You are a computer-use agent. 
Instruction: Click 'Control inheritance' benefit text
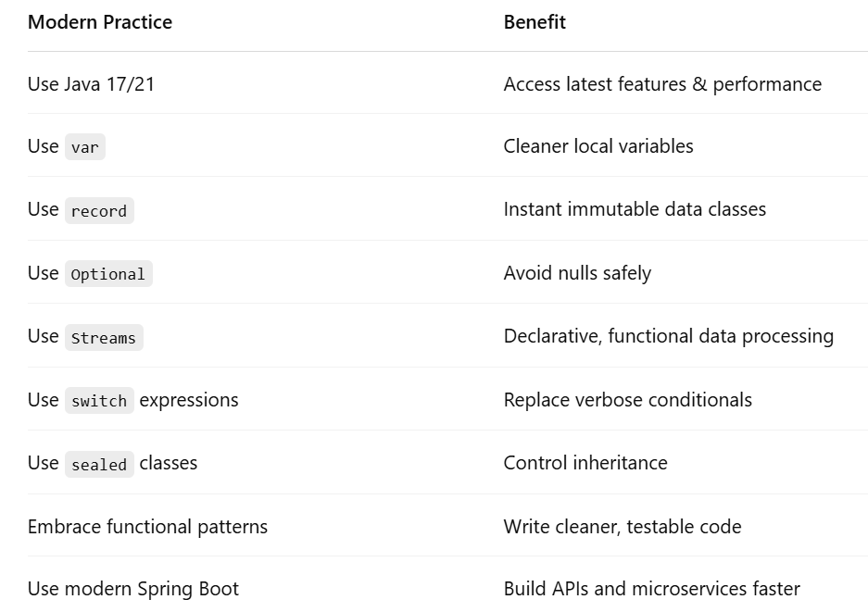[x=585, y=463]
